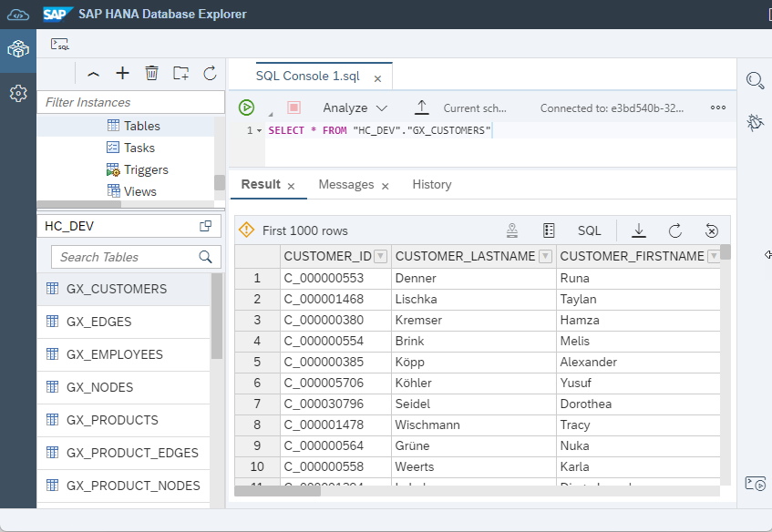Image resolution: width=772 pixels, height=532 pixels.
Task: Open a new SQL console from toolbar icon
Action: (60, 44)
